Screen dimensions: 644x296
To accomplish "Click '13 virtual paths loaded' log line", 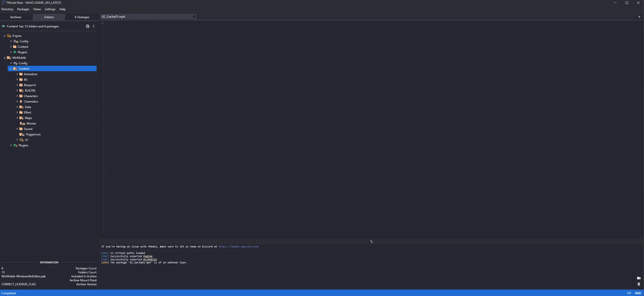I will tap(123, 253).
